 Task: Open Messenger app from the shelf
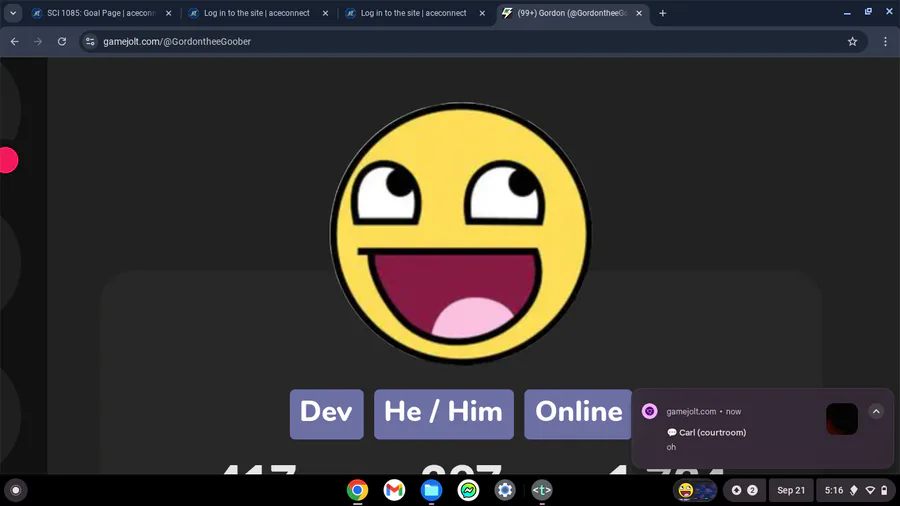point(468,490)
